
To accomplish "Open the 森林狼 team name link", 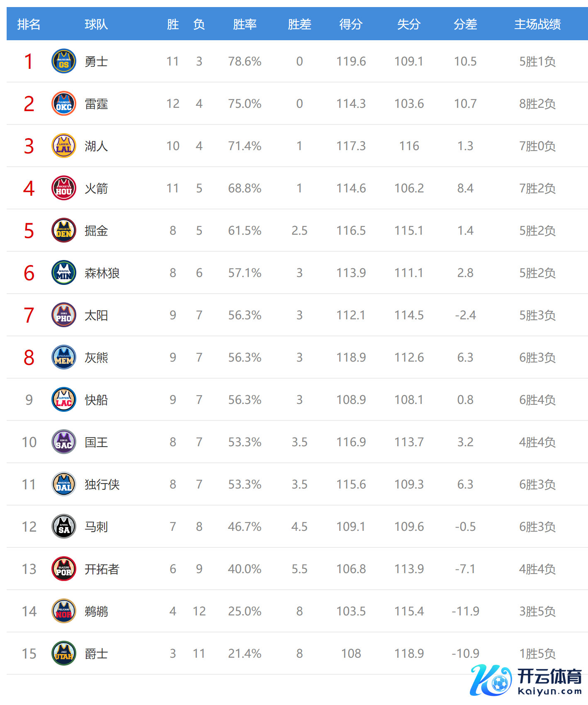I will pyautogui.click(x=102, y=273).
